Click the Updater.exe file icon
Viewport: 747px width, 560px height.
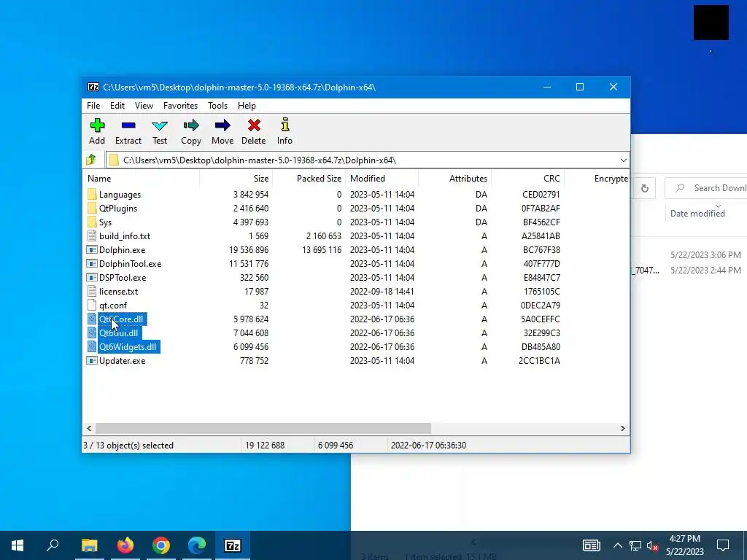pos(92,360)
